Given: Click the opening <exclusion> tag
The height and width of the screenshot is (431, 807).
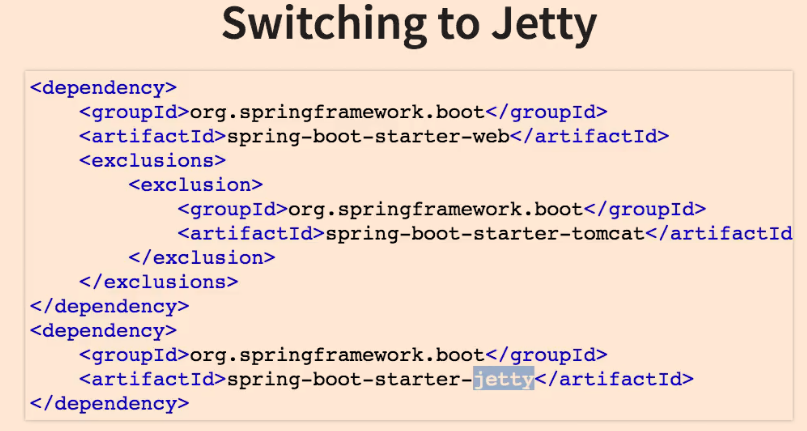Looking at the screenshot, I should point(195,185).
